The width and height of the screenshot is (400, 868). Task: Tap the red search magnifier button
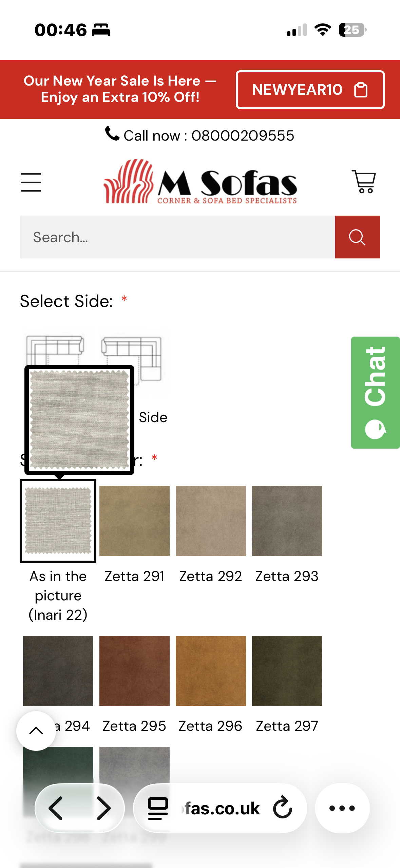click(x=357, y=237)
